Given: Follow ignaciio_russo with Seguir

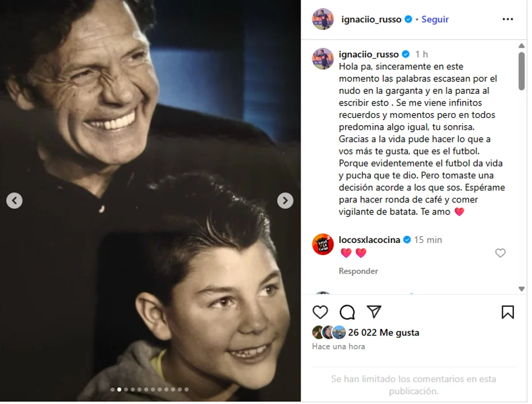Looking at the screenshot, I should click(434, 19).
